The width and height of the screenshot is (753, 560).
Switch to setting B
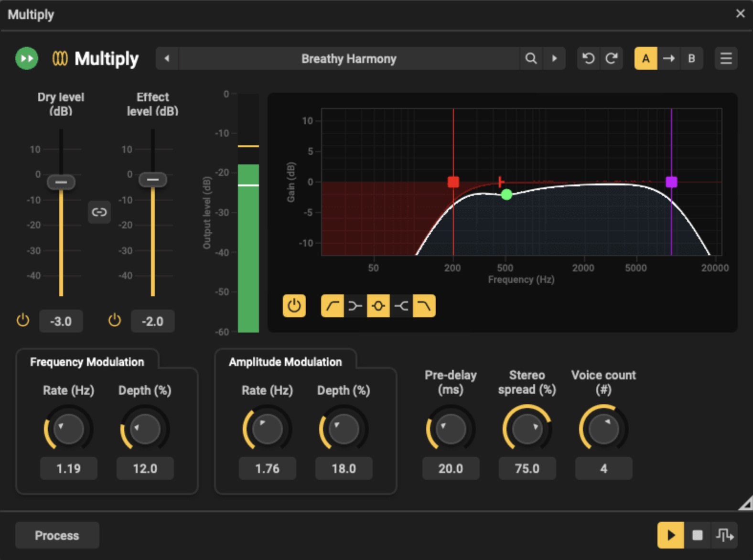691,59
